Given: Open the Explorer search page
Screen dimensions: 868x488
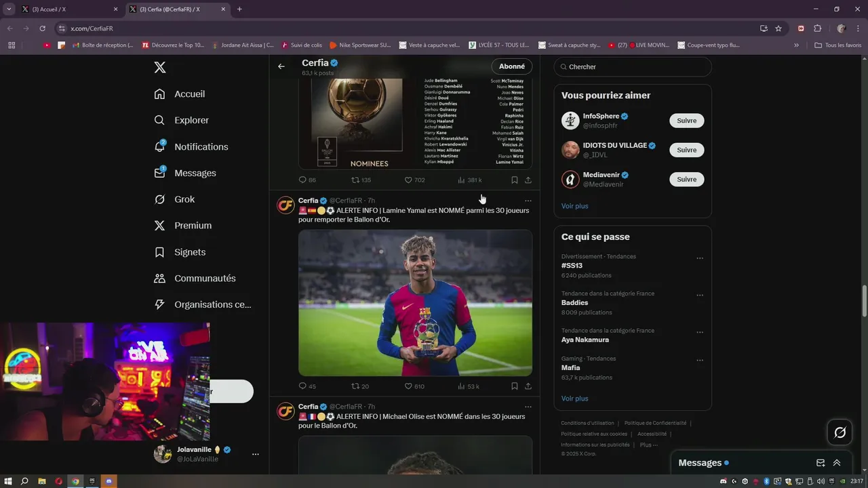Looking at the screenshot, I should [182, 120].
